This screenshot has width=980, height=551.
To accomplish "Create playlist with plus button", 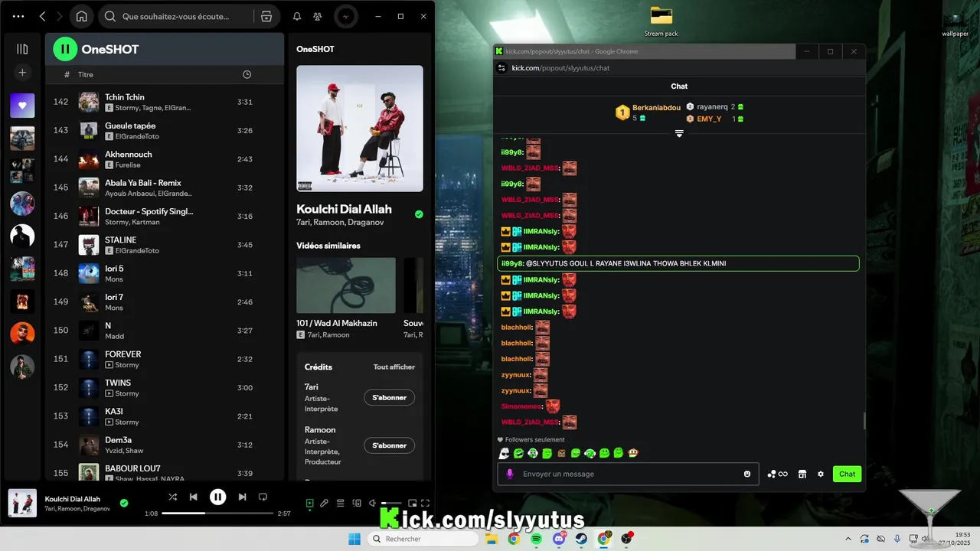I will coord(22,73).
